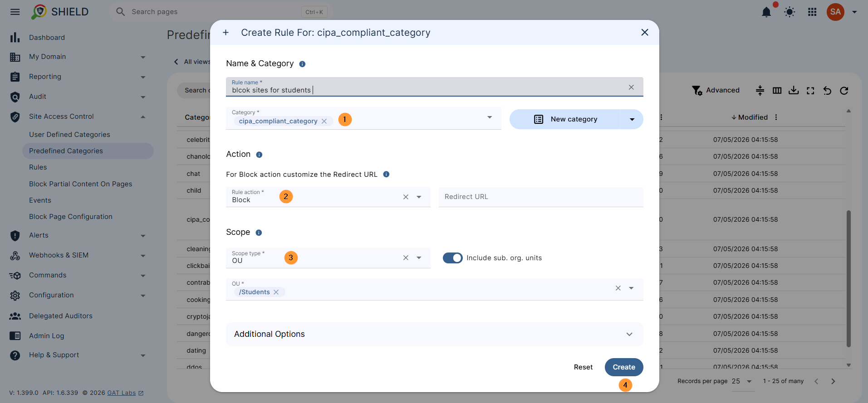This screenshot has height=403, width=868.
Task: Open the apps grid launcher
Action: 812,12
